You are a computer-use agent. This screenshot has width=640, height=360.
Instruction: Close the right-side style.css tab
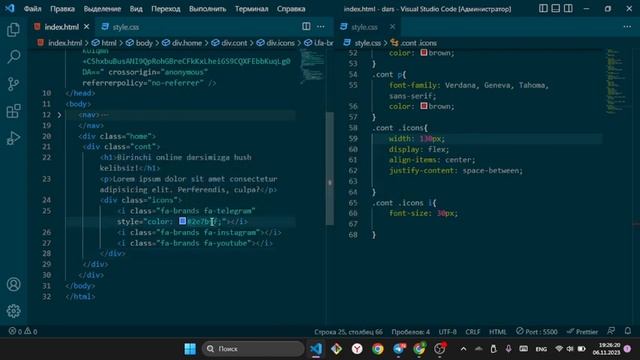point(392,27)
